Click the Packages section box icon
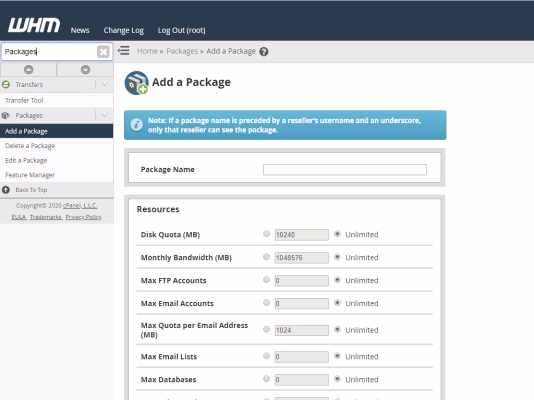 coord(5,115)
